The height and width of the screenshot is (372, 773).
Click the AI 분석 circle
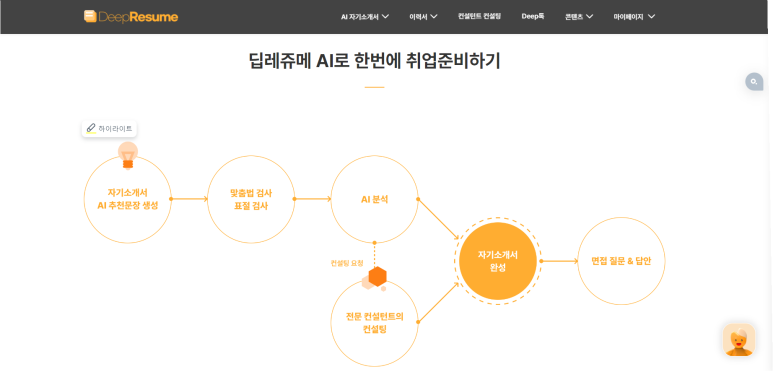[x=375, y=200]
